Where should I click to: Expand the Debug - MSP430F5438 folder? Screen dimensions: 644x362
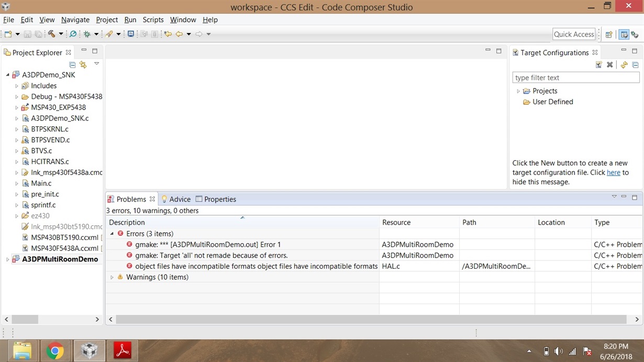[16, 97]
